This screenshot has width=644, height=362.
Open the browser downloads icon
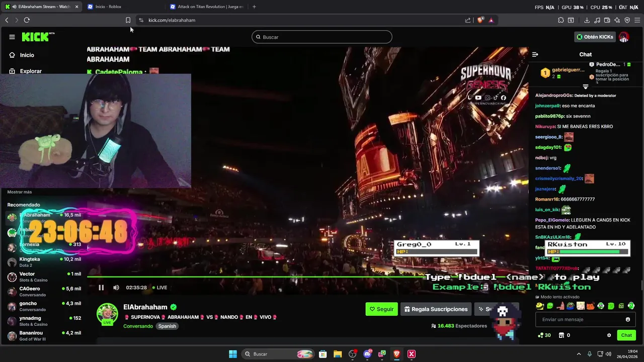click(x=587, y=20)
